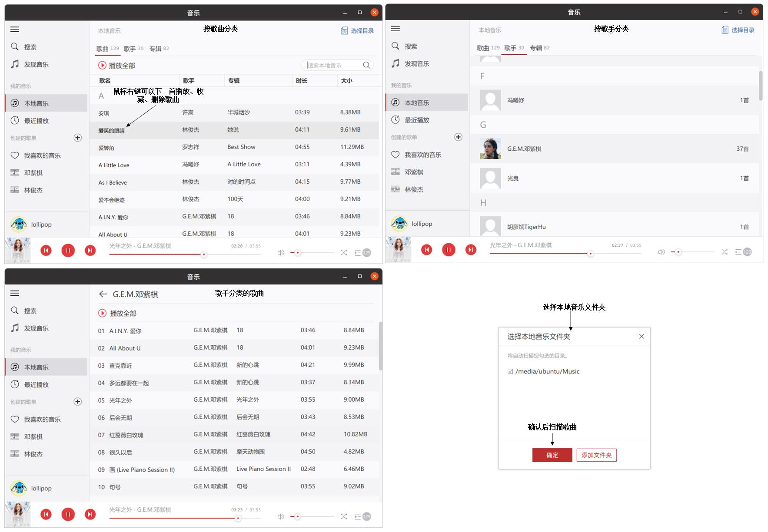Viewport: 768px width, 532px height.
Task: Select the song 爱转角 by 罗志祥
Action: click(x=234, y=147)
